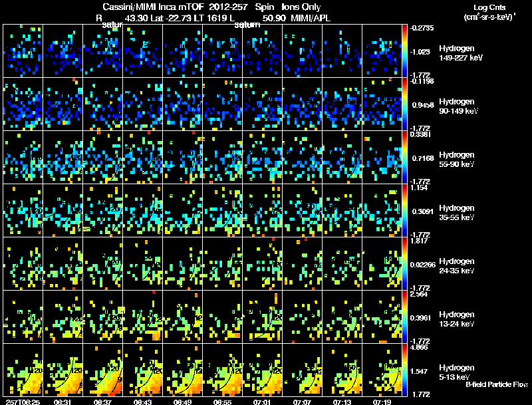Open the 149-227 keV panel at 07:13
The height and width of the screenshot is (405, 532).
pos(342,51)
